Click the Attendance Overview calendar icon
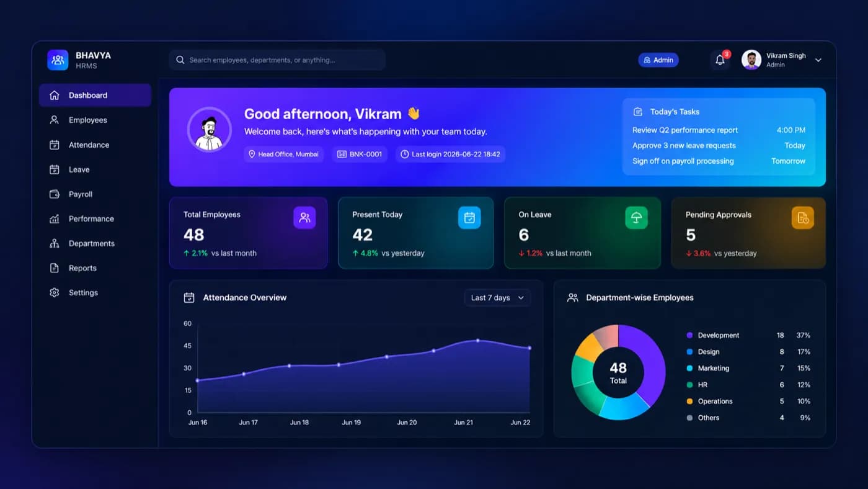 (x=189, y=298)
